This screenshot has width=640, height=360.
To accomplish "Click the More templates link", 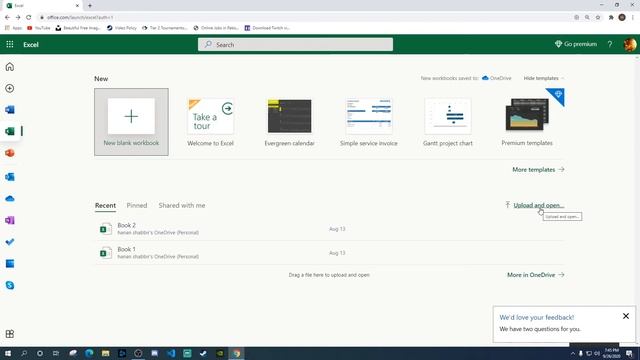I will click(x=538, y=169).
